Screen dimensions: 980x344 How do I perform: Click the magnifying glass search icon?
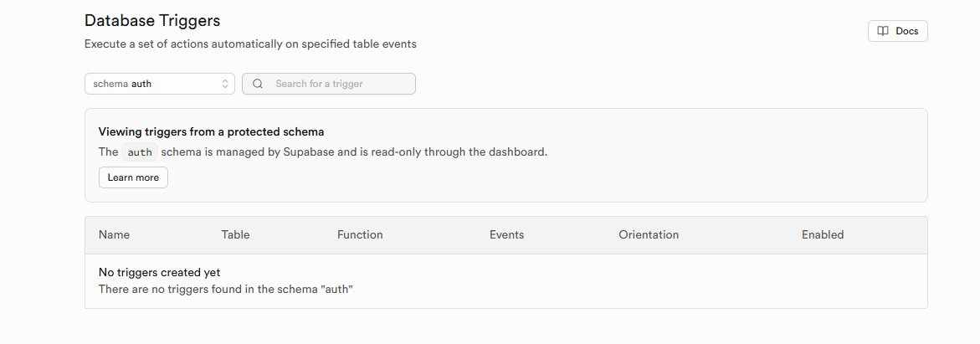tap(258, 84)
